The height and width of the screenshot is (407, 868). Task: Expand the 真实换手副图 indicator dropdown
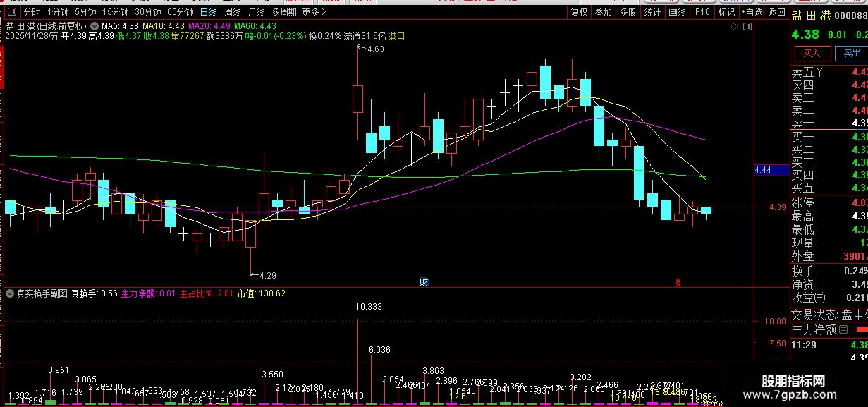[10, 293]
